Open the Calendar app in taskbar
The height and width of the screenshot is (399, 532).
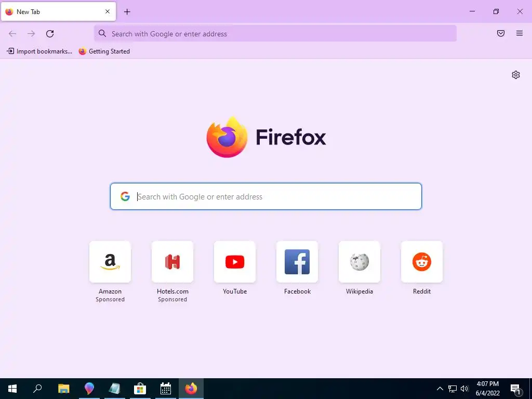pyautogui.click(x=166, y=389)
